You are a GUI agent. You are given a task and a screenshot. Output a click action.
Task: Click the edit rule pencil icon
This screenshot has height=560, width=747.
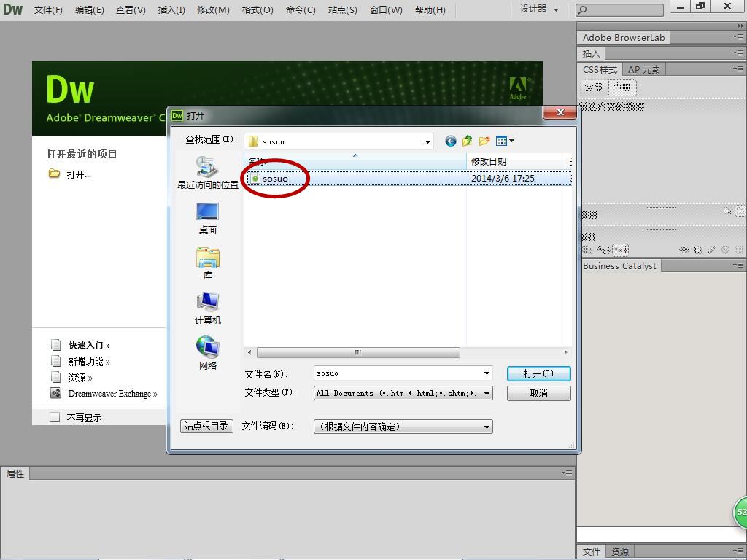click(x=711, y=249)
